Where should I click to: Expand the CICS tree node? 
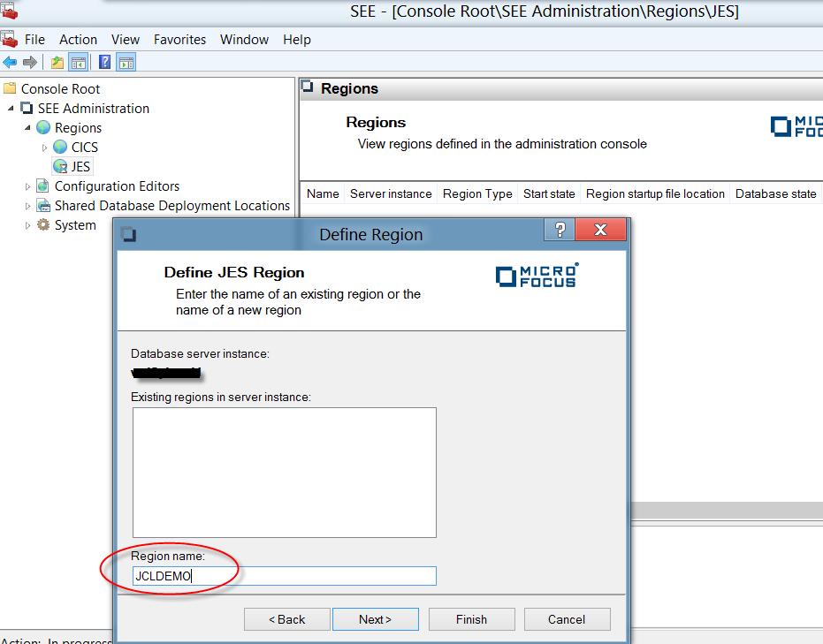[x=44, y=148]
